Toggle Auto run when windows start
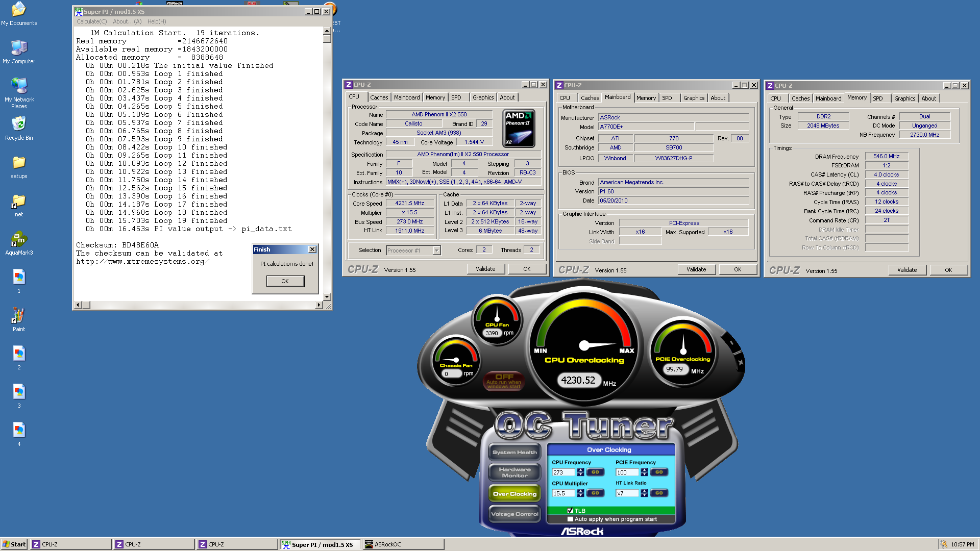Screen dimensions: 980x551 [504, 381]
